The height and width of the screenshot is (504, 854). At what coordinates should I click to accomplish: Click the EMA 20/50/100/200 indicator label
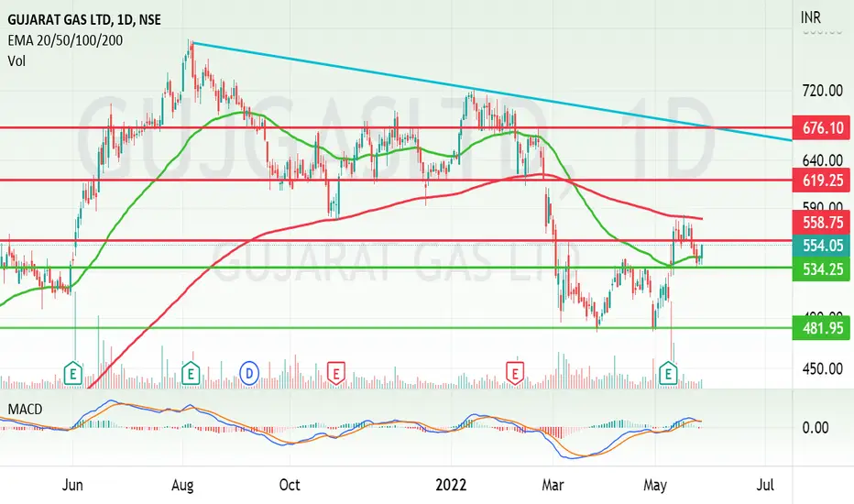65,40
